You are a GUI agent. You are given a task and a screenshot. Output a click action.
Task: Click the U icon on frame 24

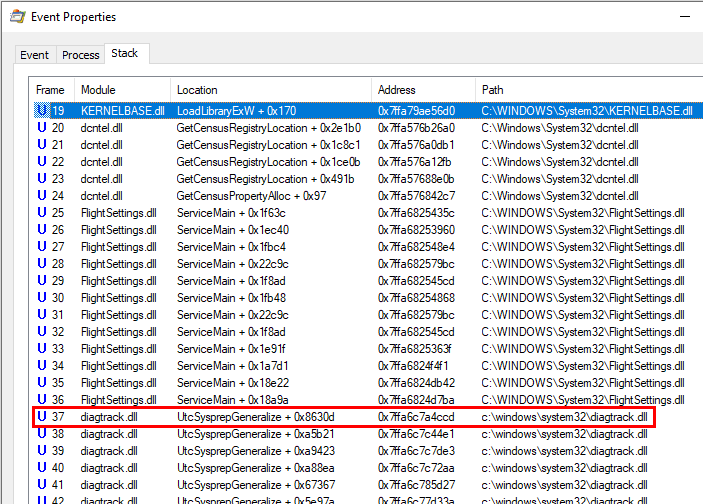click(x=41, y=196)
